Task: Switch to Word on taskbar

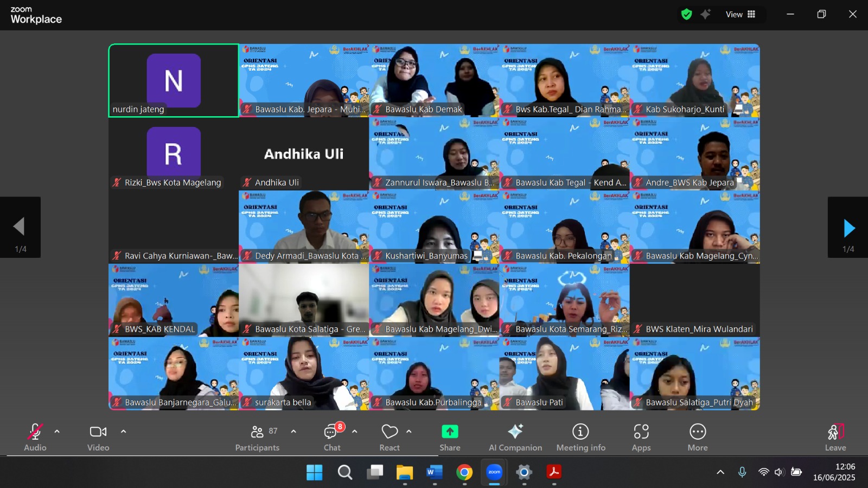Action: 434,472
